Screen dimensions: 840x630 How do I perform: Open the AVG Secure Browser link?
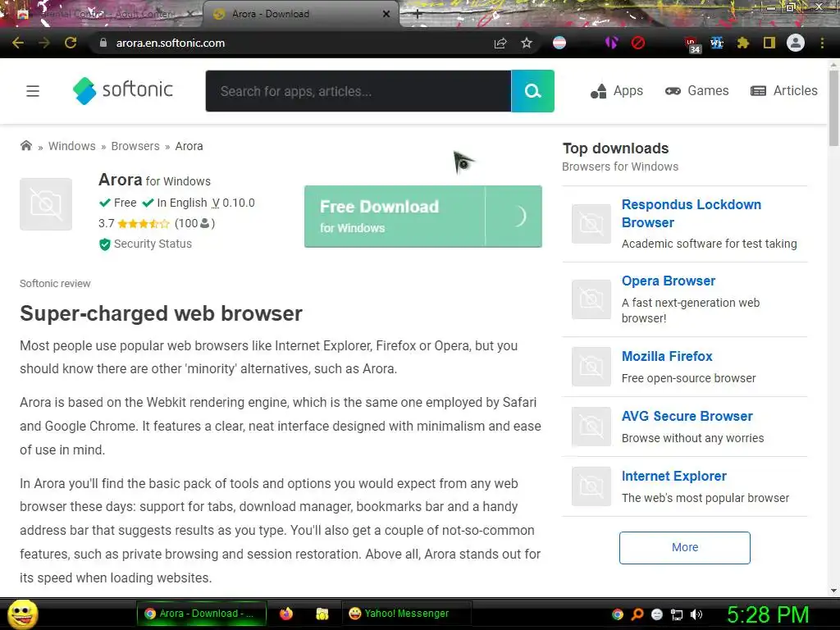[x=687, y=416]
